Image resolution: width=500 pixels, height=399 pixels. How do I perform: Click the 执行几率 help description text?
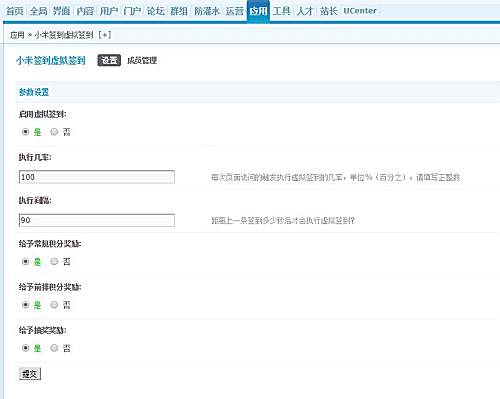click(x=335, y=177)
